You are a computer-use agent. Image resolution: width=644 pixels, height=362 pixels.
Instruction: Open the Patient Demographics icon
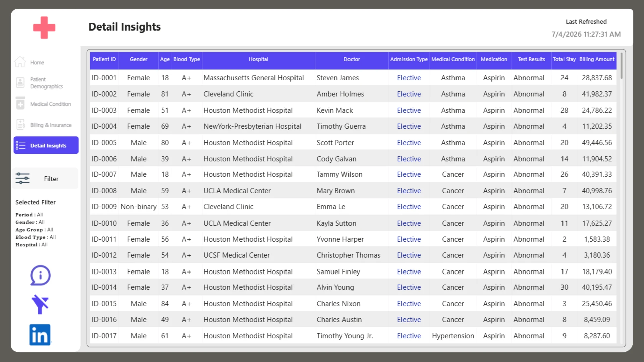pyautogui.click(x=20, y=82)
